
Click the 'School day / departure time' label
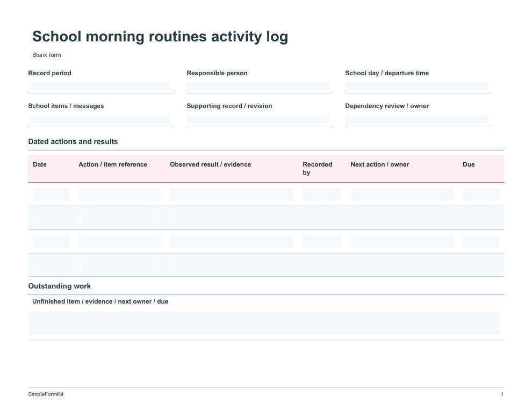coord(387,73)
